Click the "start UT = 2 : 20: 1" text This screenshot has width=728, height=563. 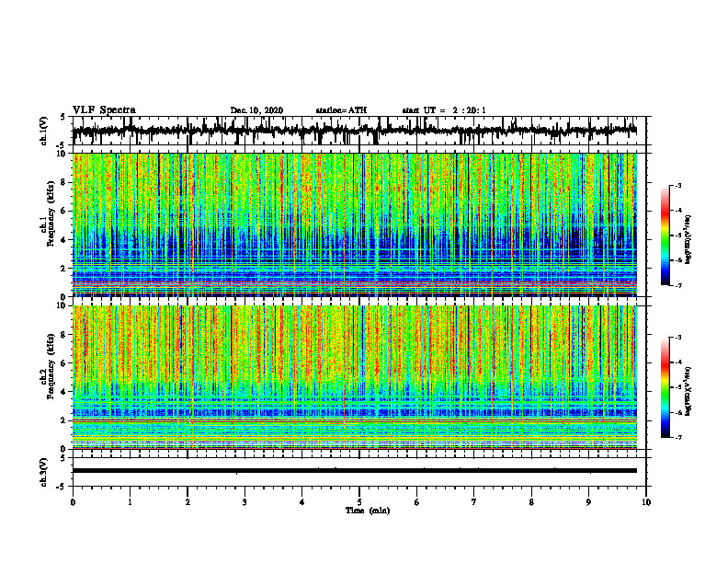click(x=444, y=110)
